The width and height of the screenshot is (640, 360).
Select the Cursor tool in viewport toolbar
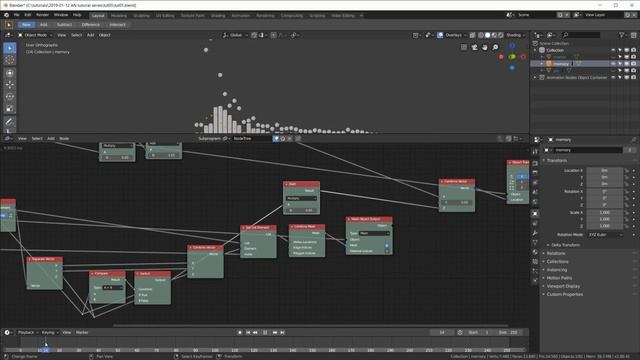pyautogui.click(x=10, y=60)
